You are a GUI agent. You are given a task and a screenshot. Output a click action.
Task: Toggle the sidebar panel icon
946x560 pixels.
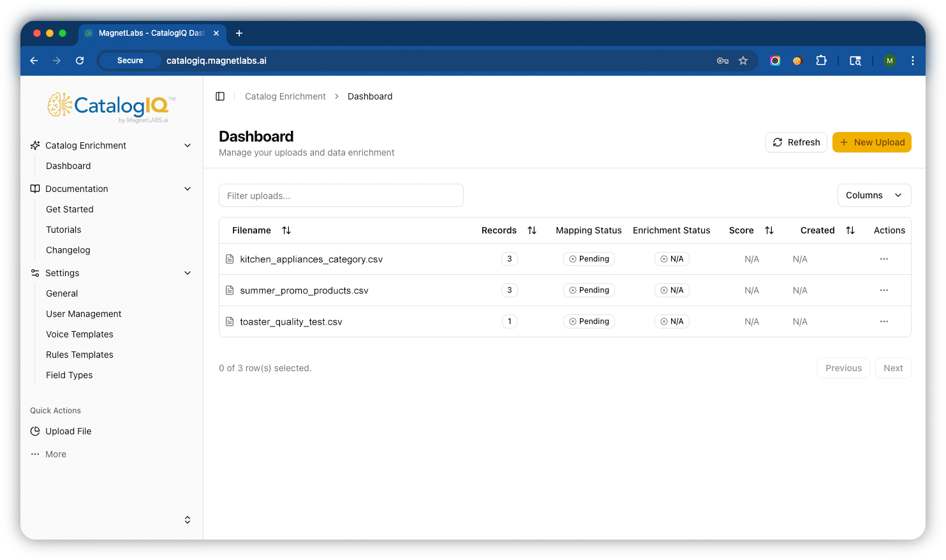(220, 96)
